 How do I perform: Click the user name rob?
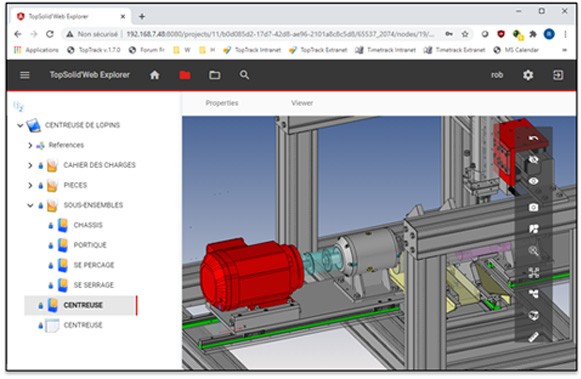point(497,75)
